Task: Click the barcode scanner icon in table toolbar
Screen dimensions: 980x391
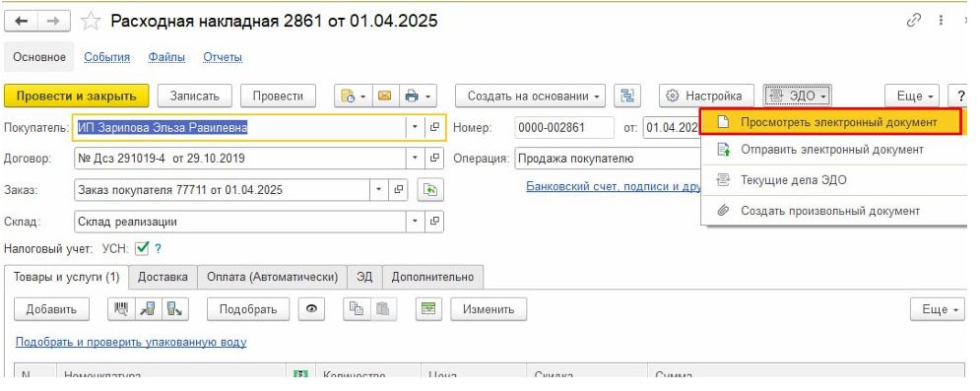Action: 120,309
